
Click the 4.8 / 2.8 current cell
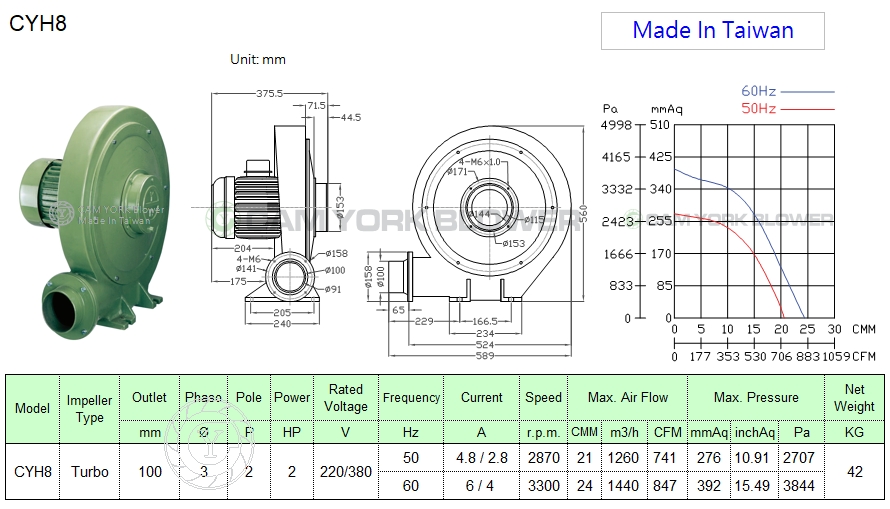pos(482,458)
